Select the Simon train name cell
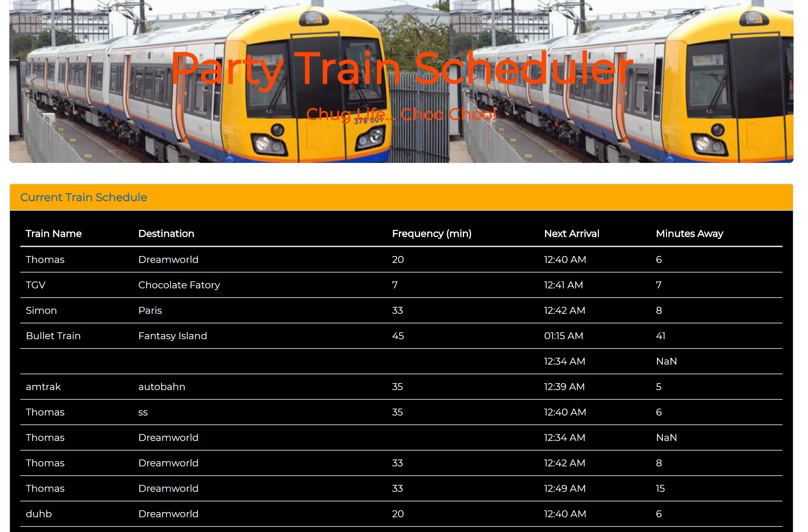Image resolution: width=808 pixels, height=532 pixels. pos(41,310)
